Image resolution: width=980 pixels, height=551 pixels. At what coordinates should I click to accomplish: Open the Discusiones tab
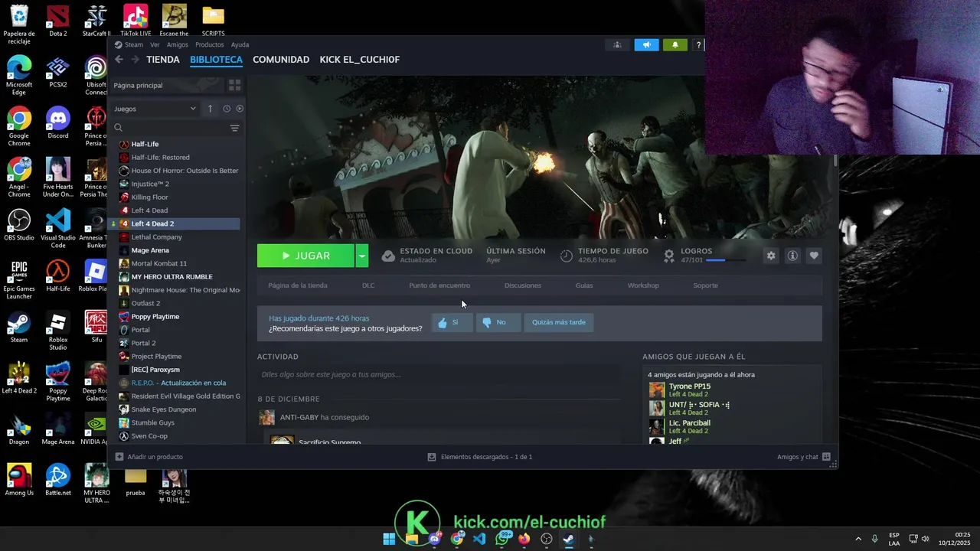click(523, 285)
